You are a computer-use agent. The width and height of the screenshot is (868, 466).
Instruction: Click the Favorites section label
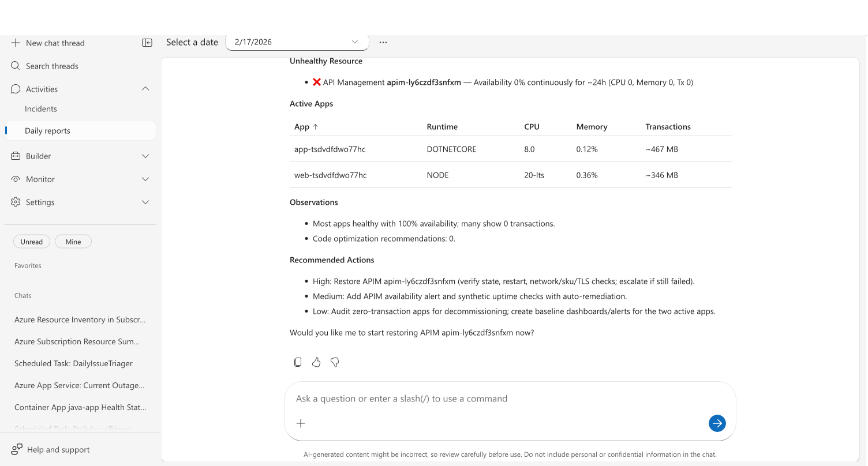(x=28, y=266)
